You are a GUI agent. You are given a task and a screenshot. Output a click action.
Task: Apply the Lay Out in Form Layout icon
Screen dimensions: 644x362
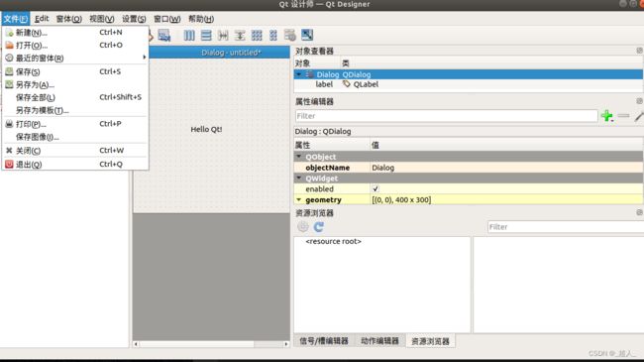tap(273, 36)
